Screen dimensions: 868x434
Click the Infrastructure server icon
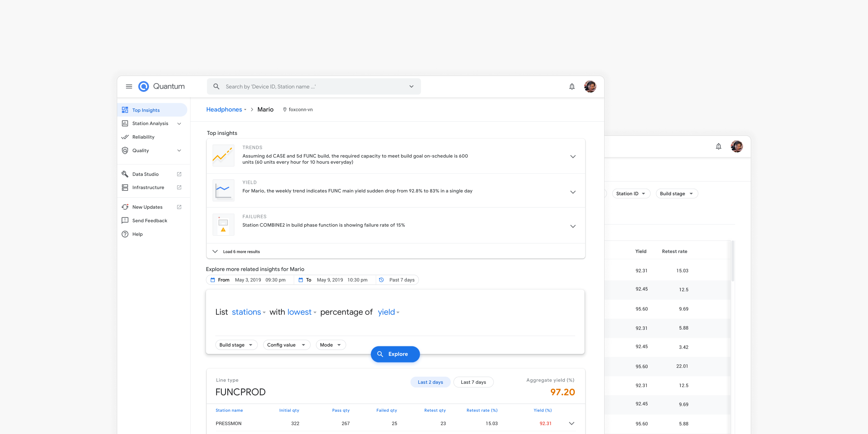(125, 187)
